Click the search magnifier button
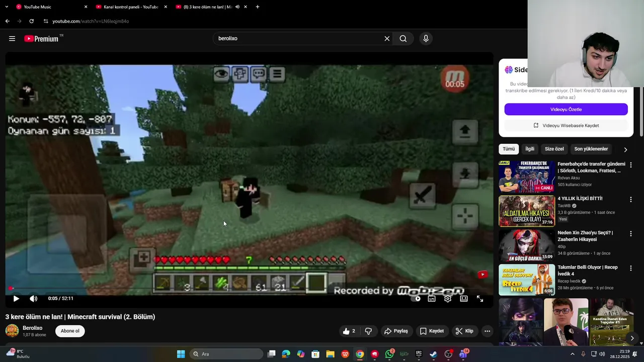The width and height of the screenshot is (644, 362). click(x=403, y=39)
